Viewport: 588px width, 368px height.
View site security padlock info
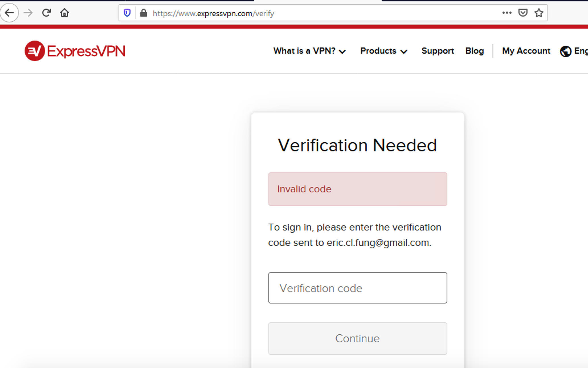coord(144,13)
